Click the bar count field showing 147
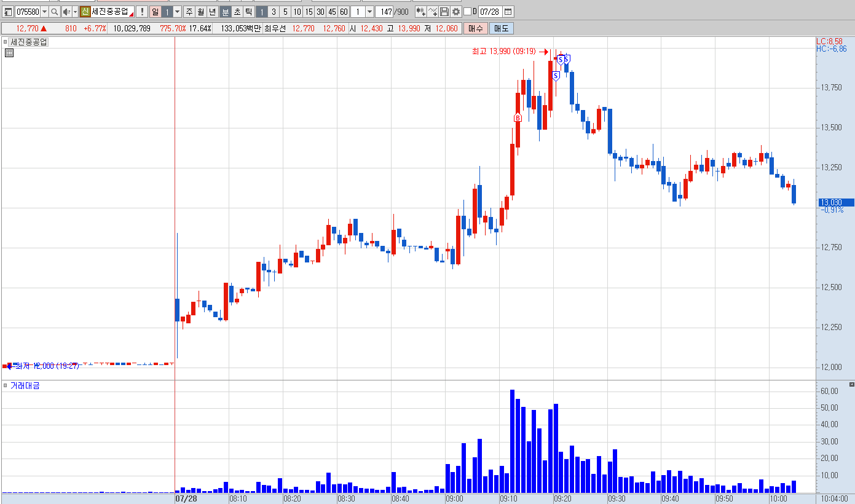855x504 pixels. point(384,12)
